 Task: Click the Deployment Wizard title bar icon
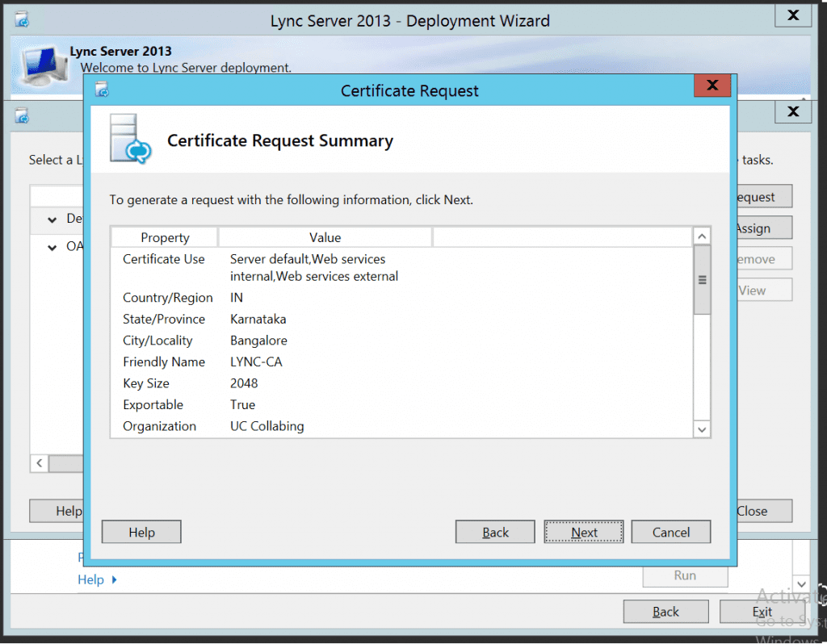(22, 19)
